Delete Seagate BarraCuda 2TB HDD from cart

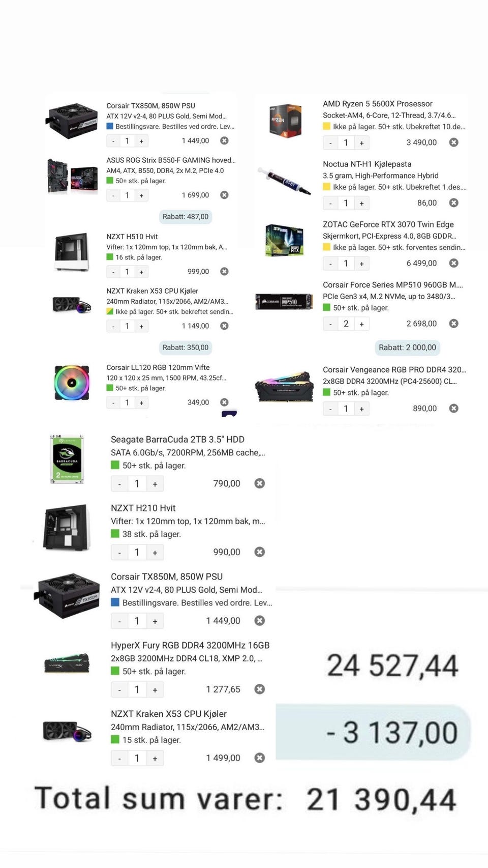[x=260, y=483]
